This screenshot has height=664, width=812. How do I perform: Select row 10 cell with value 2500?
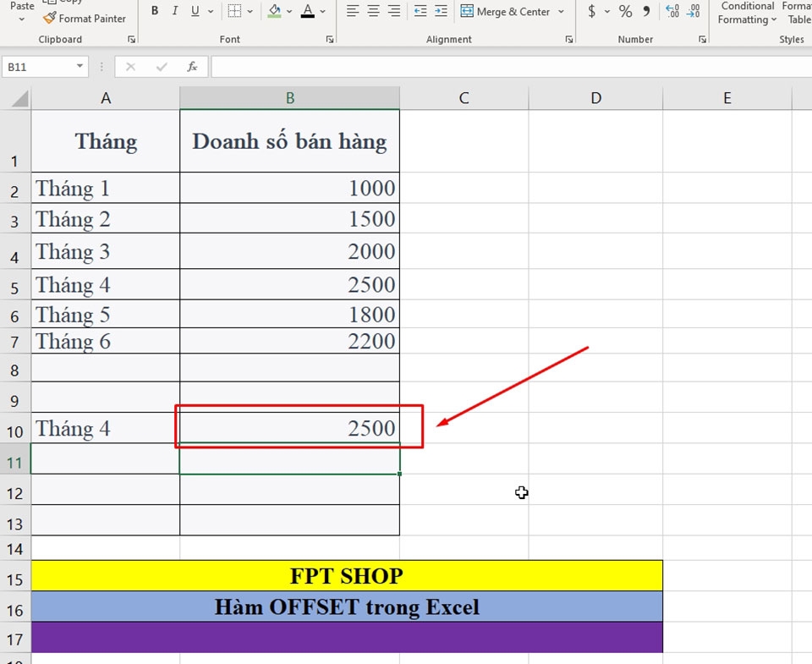click(289, 428)
